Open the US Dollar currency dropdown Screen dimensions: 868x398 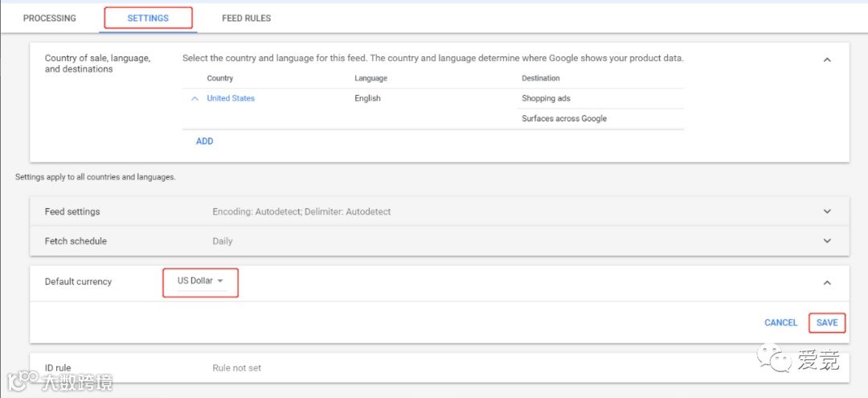pos(200,281)
